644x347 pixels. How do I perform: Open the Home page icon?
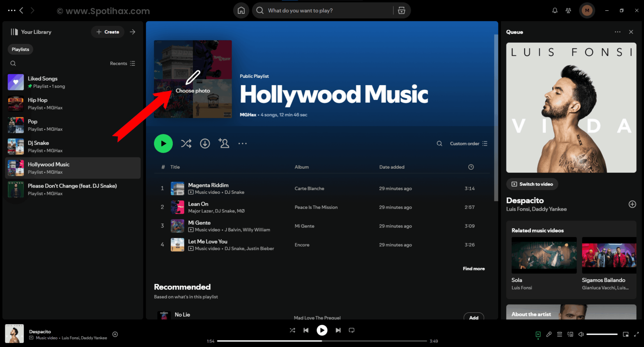tap(241, 11)
